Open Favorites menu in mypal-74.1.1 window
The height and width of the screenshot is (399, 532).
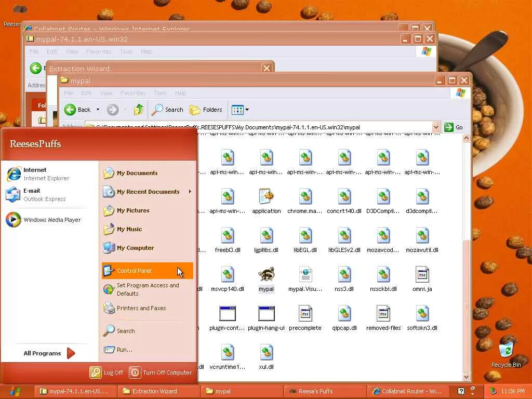[99, 51]
